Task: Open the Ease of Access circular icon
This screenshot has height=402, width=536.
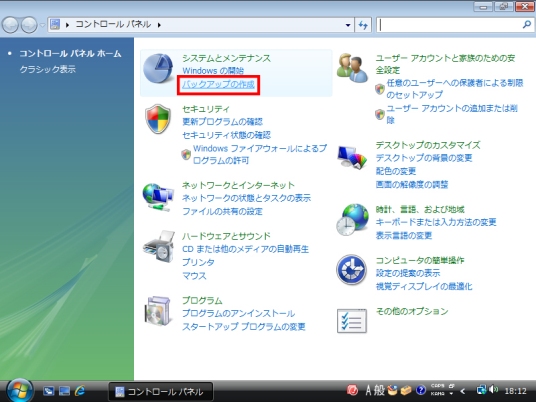Action: [x=351, y=270]
